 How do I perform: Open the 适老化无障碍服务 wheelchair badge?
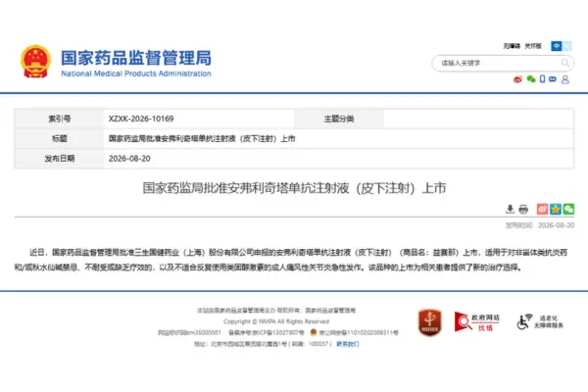pyautogui.click(x=540, y=321)
